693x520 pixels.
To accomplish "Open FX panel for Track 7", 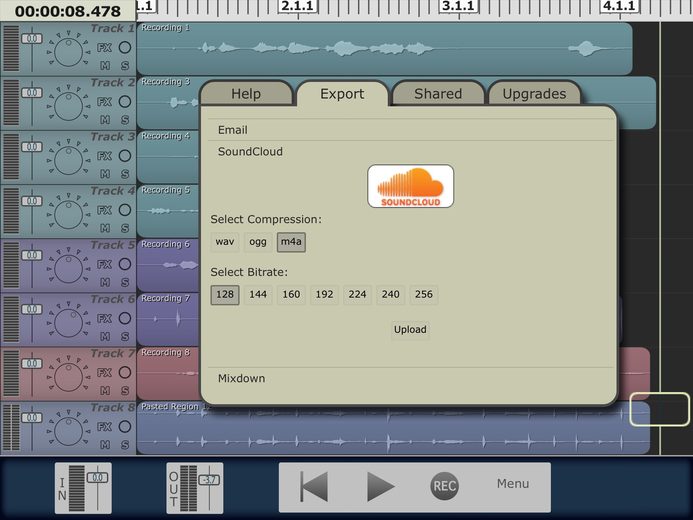I will pos(104,372).
